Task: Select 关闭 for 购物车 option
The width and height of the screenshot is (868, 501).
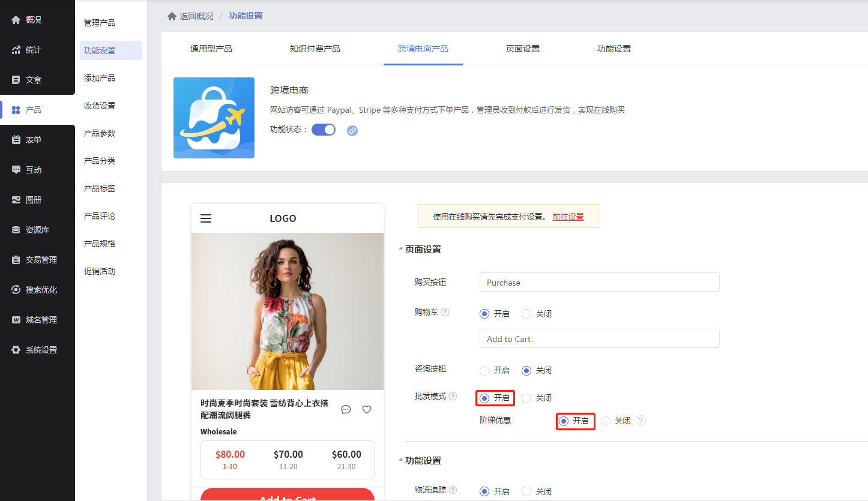Action: [x=526, y=314]
